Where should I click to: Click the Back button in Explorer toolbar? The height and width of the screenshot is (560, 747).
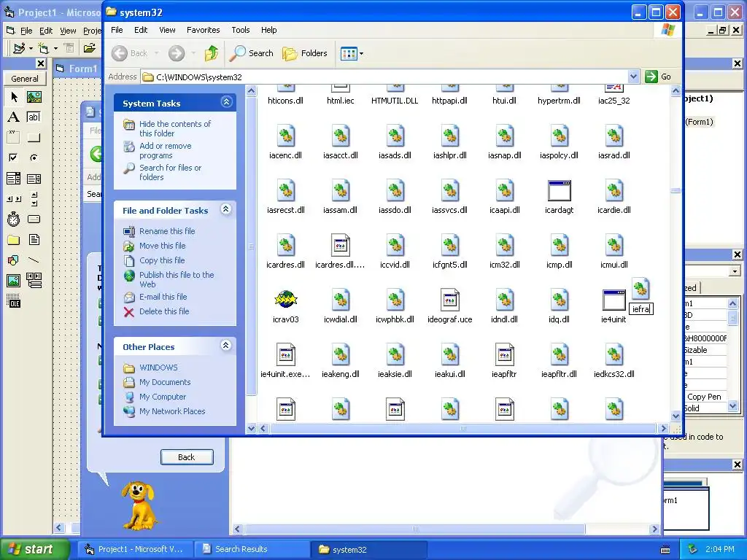tap(130, 53)
